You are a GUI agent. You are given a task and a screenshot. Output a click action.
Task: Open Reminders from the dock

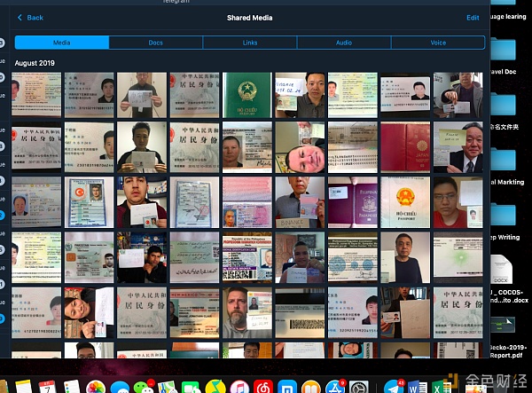pyautogui.click(x=72, y=387)
